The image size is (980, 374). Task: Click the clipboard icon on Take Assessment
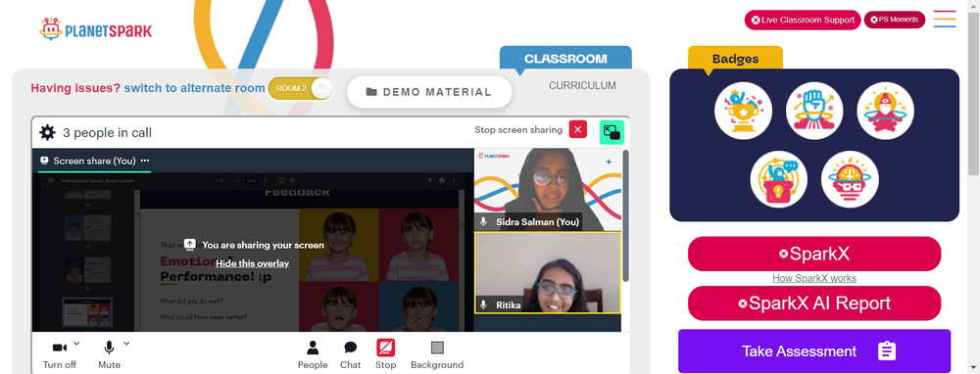point(887,351)
